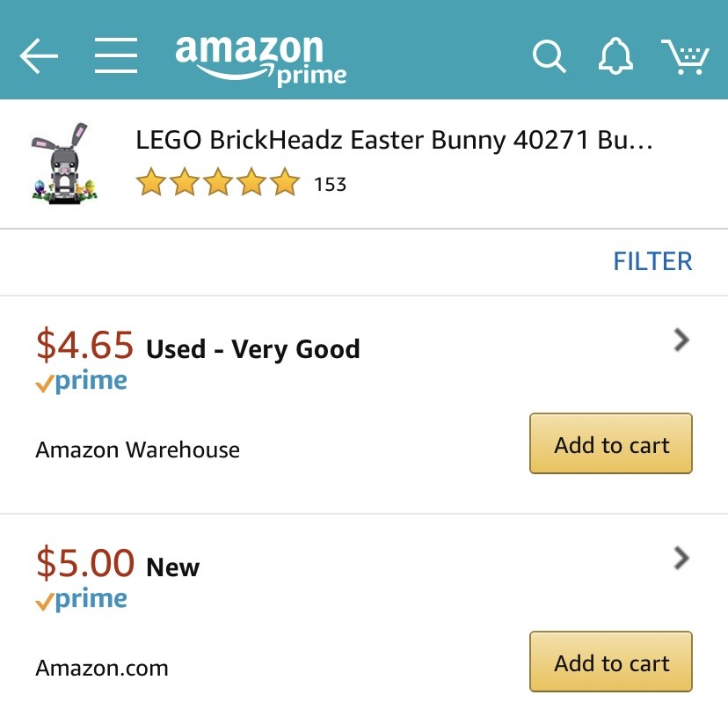This screenshot has width=728, height=724.
Task: Open the search magnifier icon
Action: point(550,57)
